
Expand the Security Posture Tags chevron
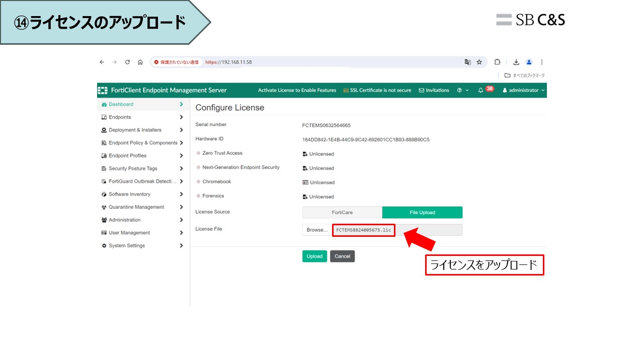[x=181, y=168]
